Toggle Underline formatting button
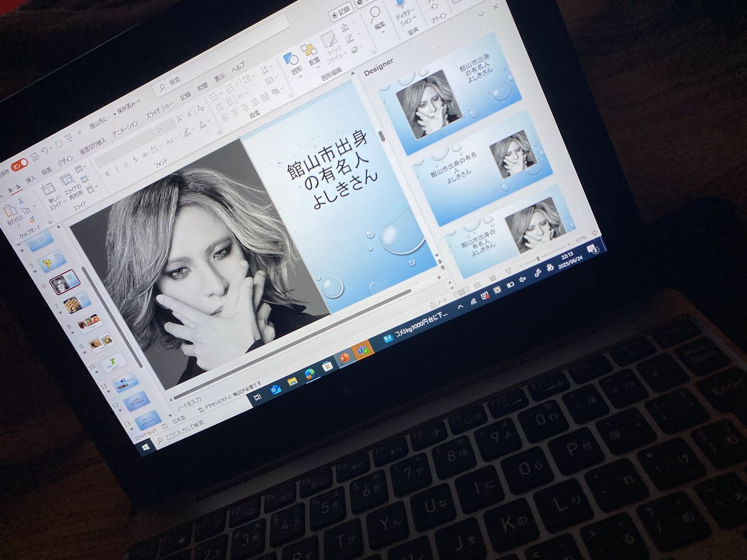The image size is (747, 560). tap(126, 164)
